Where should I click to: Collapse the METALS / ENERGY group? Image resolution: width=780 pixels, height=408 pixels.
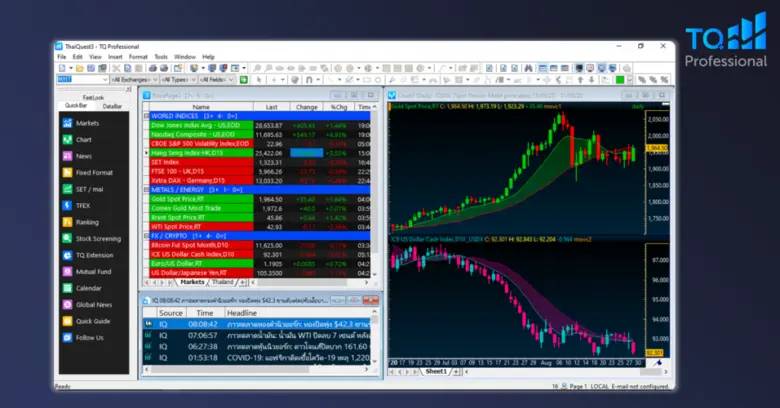tap(146, 188)
